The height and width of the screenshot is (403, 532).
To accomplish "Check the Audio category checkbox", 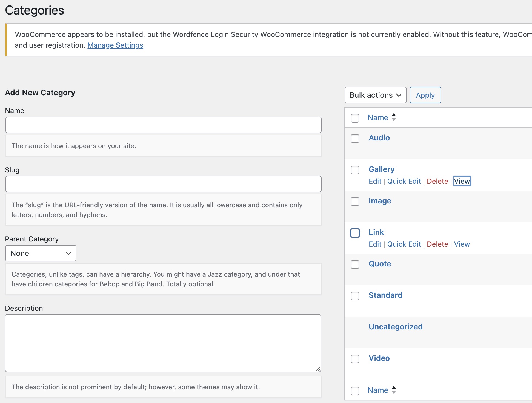I will [355, 139].
